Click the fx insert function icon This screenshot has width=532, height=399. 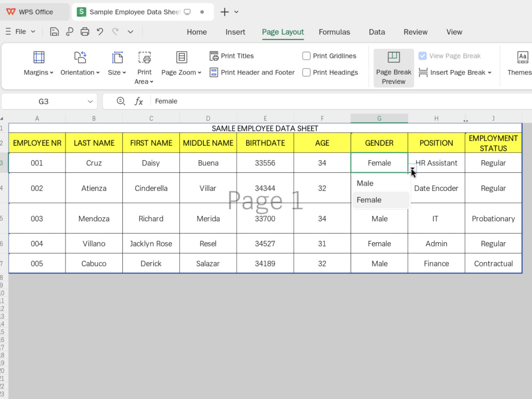(138, 101)
